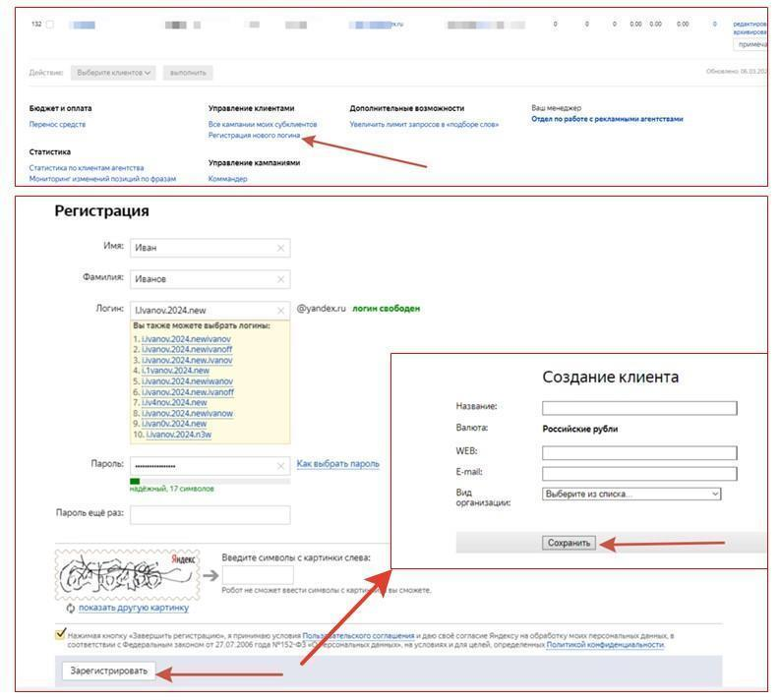The image size is (779, 700).
Task: Open Все кампании моих субклиентов link
Action: tap(263, 124)
